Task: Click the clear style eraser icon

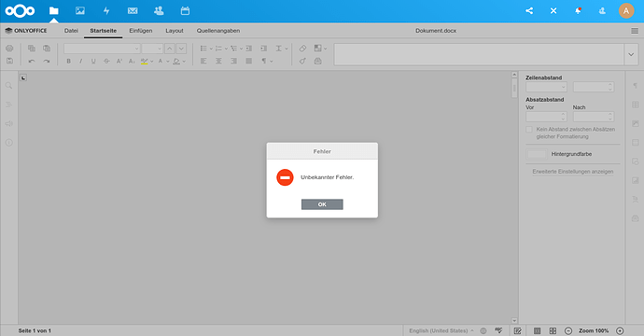Action: 302,49
